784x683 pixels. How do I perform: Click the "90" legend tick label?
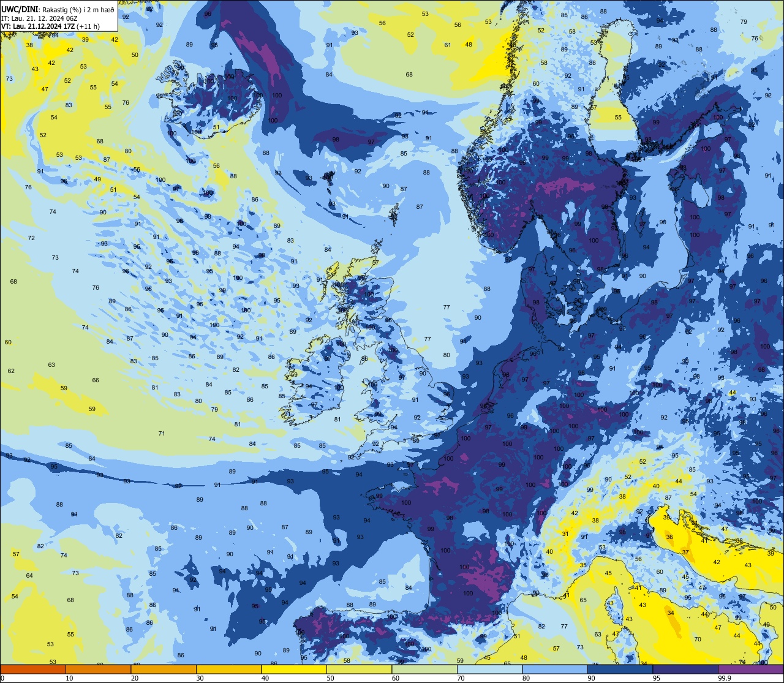tap(591, 677)
